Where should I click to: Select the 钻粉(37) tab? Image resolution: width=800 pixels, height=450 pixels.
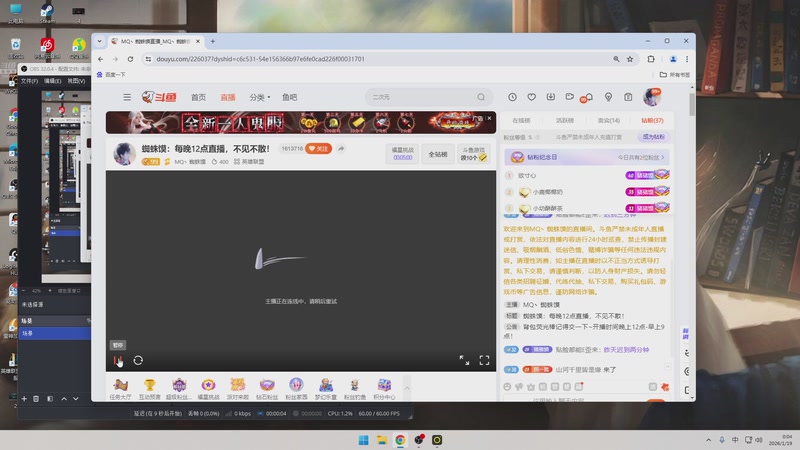pos(652,120)
